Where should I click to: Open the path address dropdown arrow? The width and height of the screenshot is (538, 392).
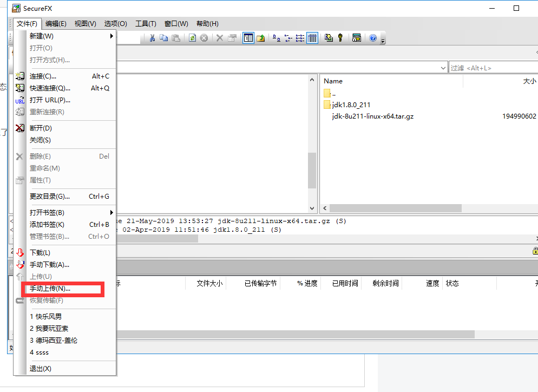click(x=443, y=68)
